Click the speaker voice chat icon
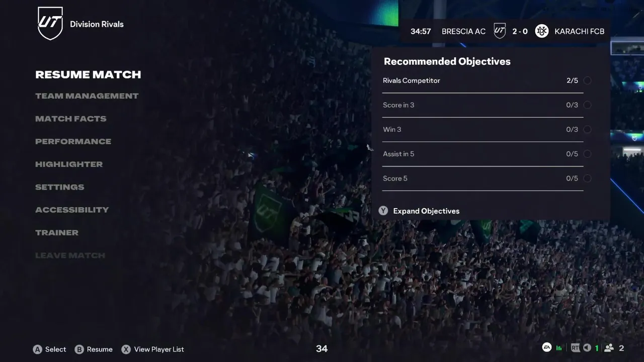This screenshot has width=644, height=362. point(587,348)
